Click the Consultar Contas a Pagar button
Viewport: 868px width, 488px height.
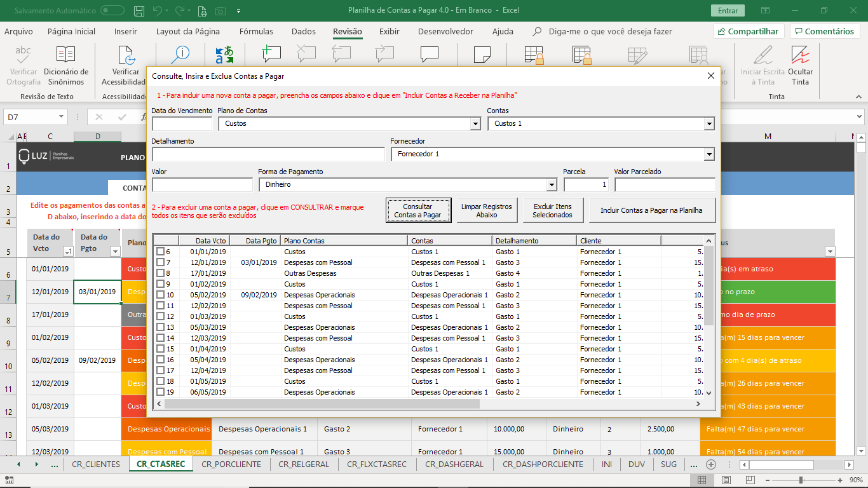(417, 210)
